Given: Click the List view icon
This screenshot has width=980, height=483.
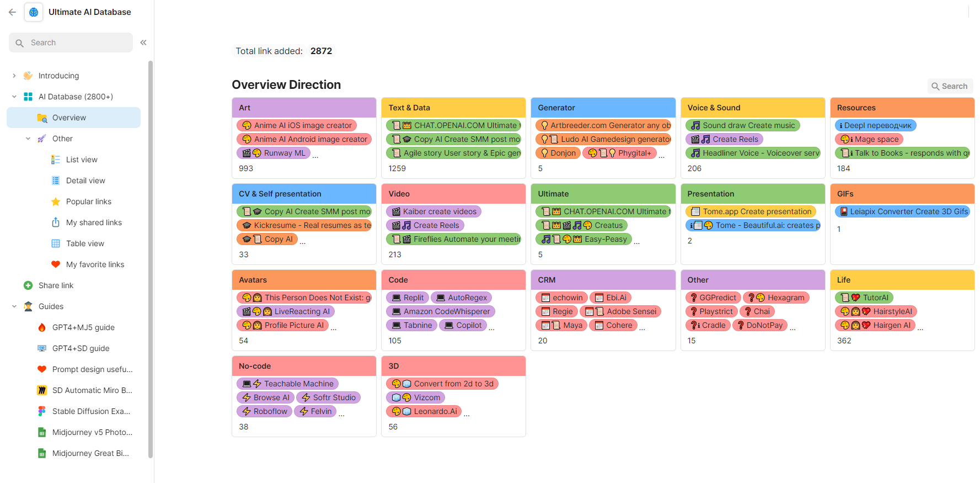Looking at the screenshot, I should click(x=56, y=160).
